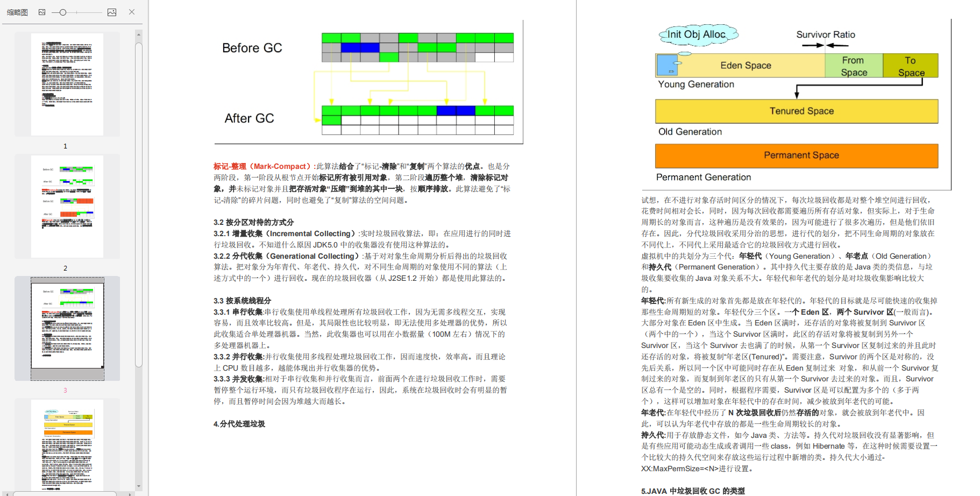980x496 pixels.
Task: Close the 缩略图 thumbnail panel
Action: click(132, 12)
